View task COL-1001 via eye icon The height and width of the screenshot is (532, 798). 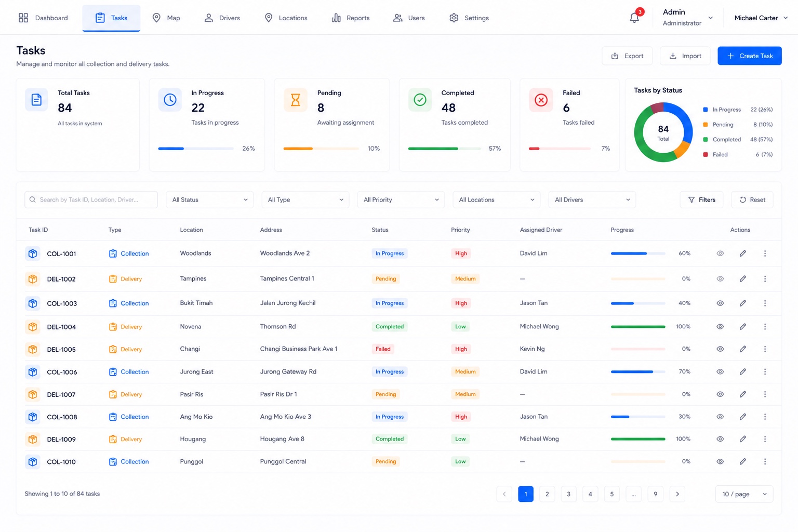click(720, 254)
